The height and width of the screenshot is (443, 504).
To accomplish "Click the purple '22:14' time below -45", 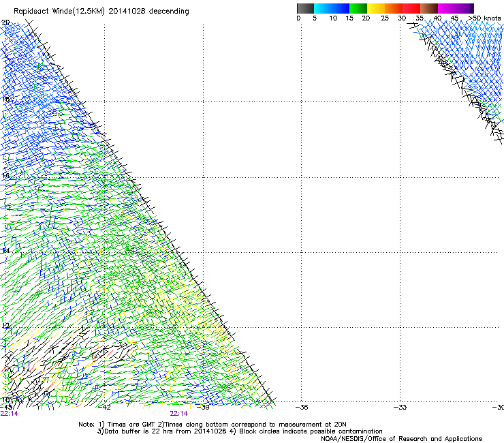I will [10, 414].
